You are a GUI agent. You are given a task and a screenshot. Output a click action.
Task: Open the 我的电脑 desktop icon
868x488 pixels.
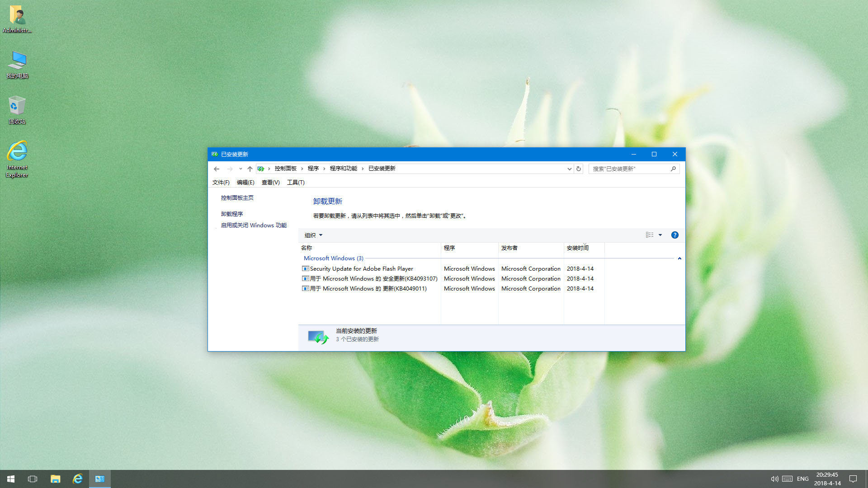17,65
